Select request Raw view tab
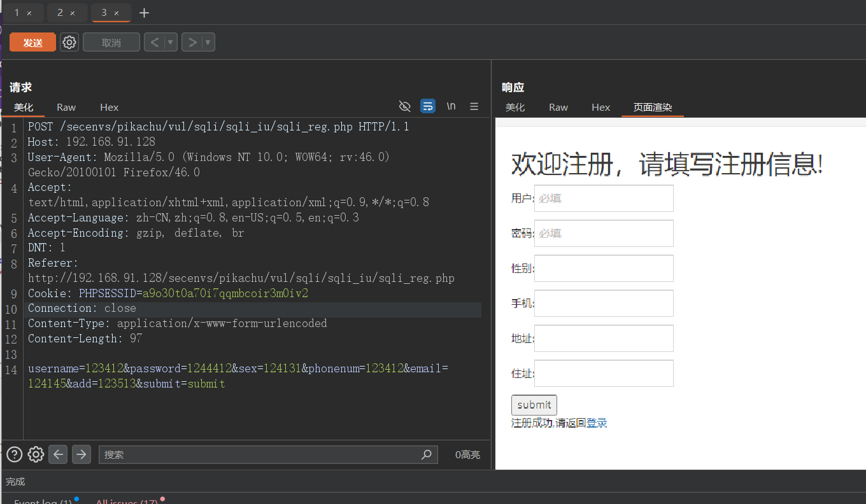 tap(66, 108)
